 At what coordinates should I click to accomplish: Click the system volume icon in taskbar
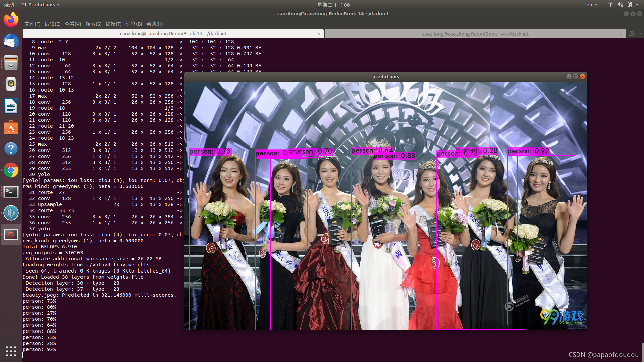[619, 5]
